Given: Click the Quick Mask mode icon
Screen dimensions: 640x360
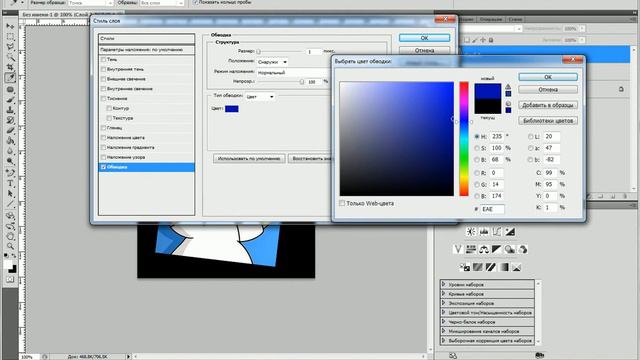Looking at the screenshot, I should (10, 280).
